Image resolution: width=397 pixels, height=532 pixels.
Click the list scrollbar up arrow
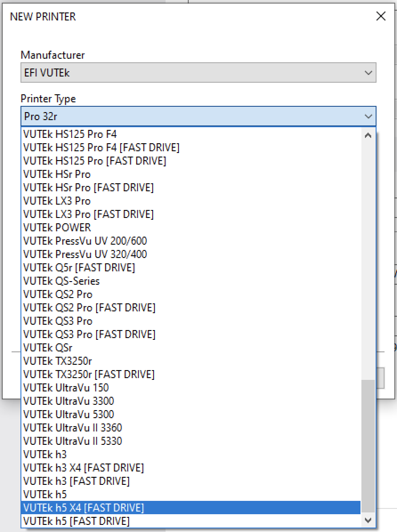368,135
